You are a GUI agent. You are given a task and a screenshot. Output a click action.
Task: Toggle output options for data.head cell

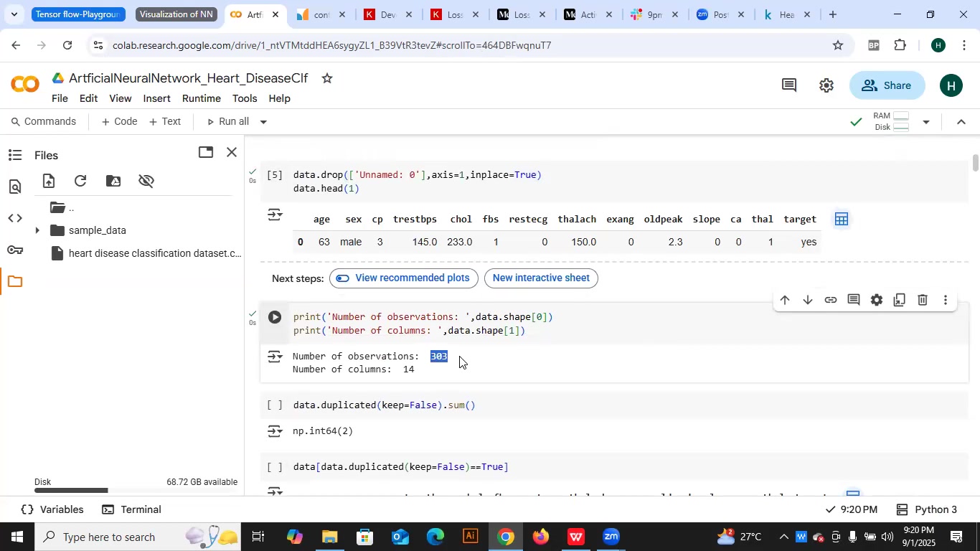click(275, 214)
